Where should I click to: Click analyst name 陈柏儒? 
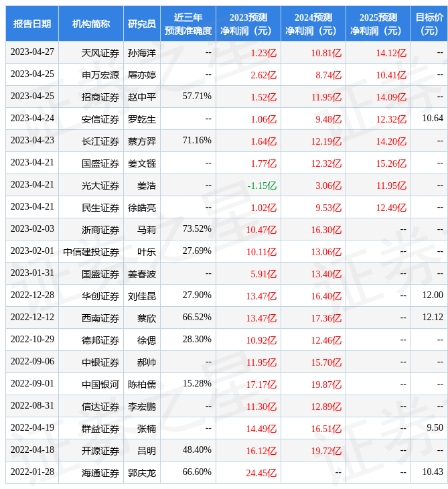(142, 385)
